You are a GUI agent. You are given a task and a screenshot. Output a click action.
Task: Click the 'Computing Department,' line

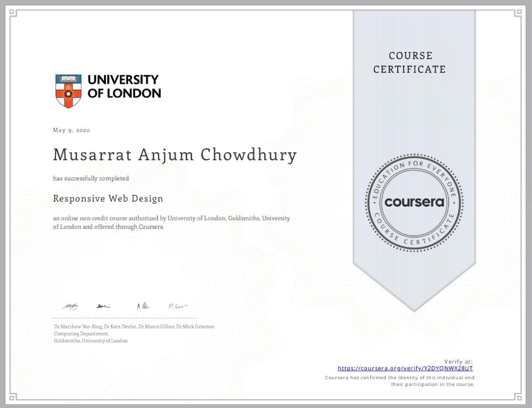(75, 333)
